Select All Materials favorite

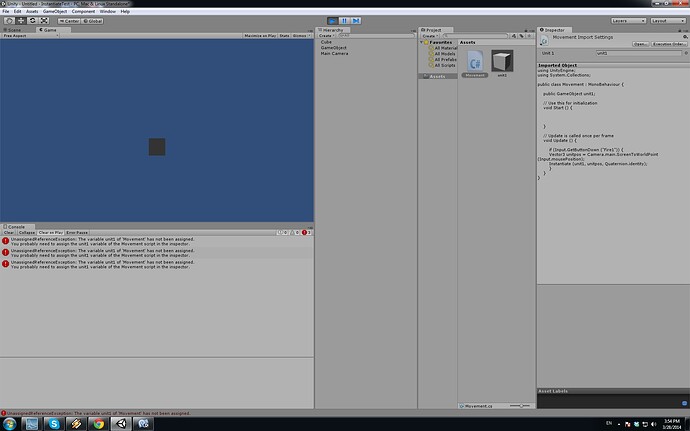click(443, 48)
